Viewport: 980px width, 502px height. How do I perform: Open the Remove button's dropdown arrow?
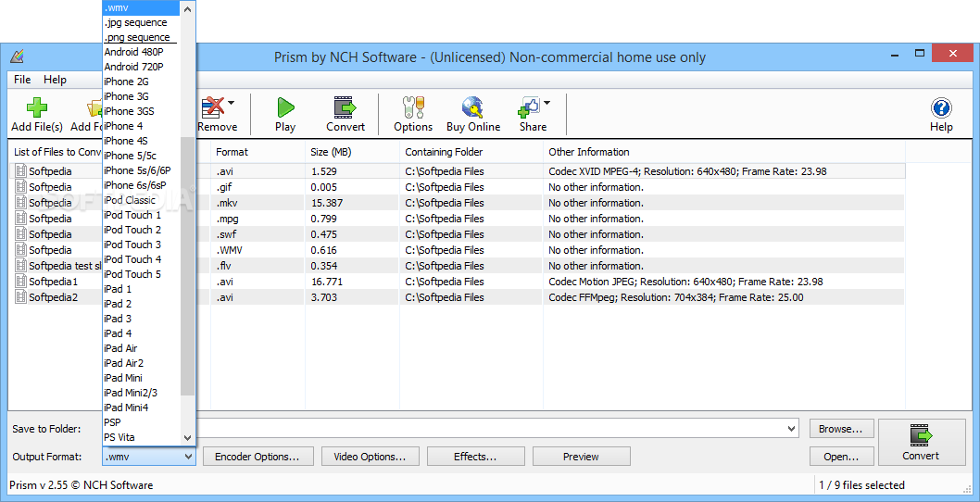[231, 103]
